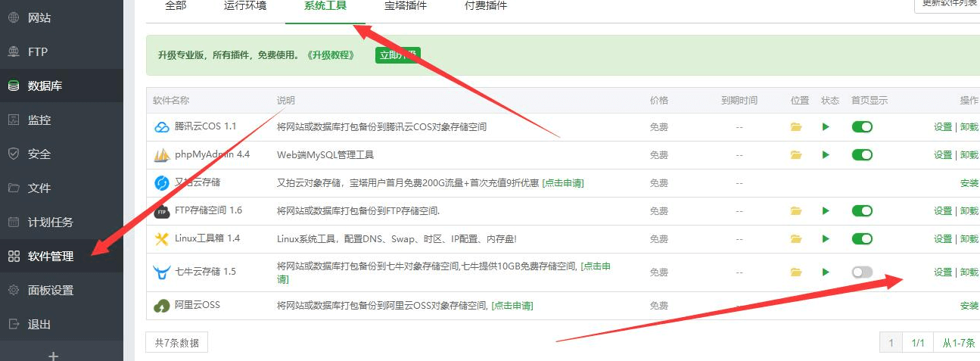Click the 到期时间 column header

pos(739,101)
